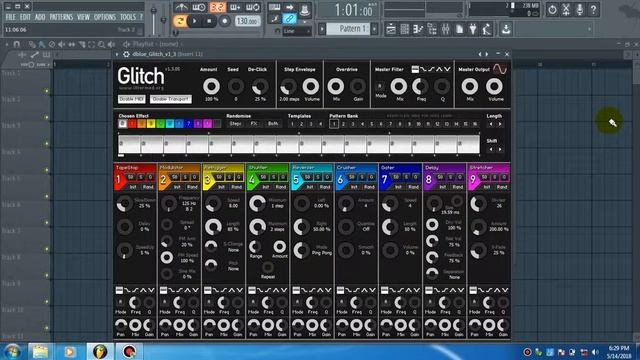The width and height of the screenshot is (640, 360).
Task: Click the first step in sequencer
Action: coord(129,144)
